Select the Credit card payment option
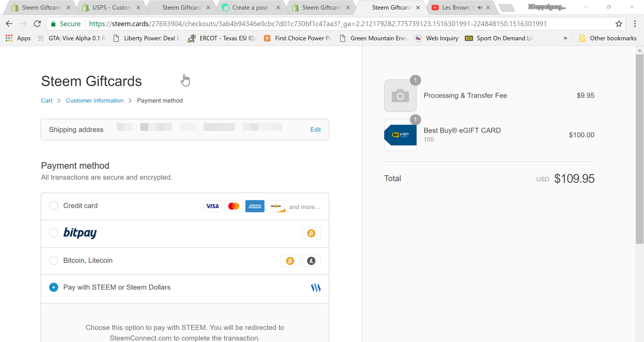This screenshot has width=644, height=342. (53, 206)
